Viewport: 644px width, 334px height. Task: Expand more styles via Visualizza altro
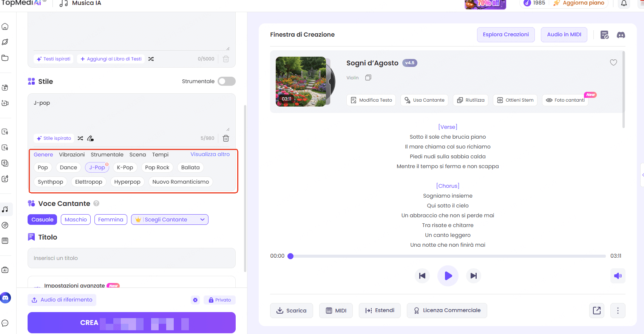(x=210, y=154)
